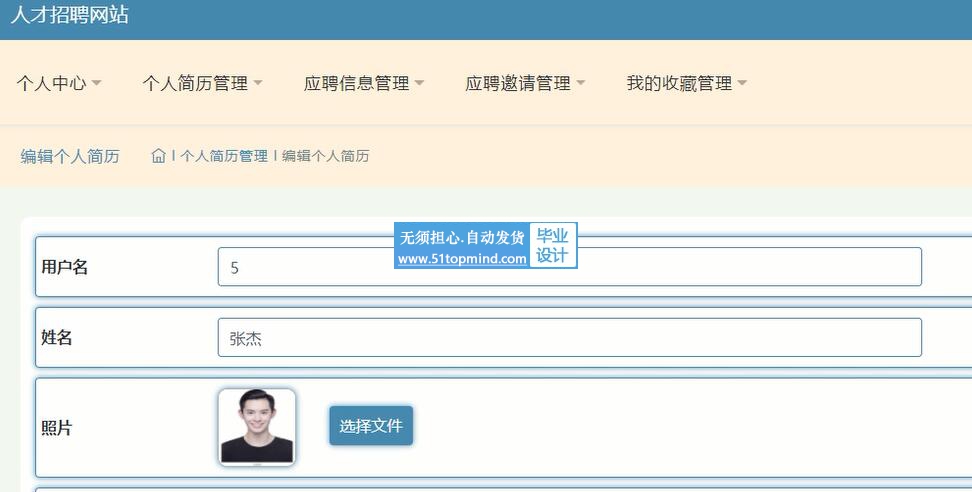Open the 应聘邀请管理 menu

click(x=524, y=82)
